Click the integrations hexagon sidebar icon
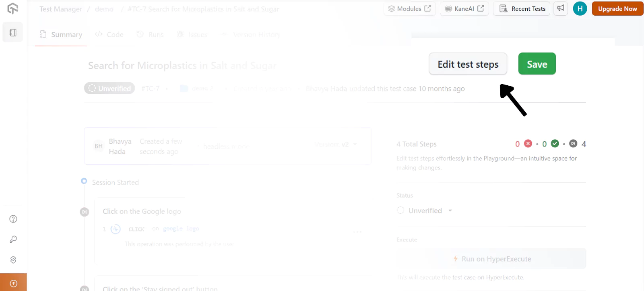644x291 pixels. coord(13,260)
